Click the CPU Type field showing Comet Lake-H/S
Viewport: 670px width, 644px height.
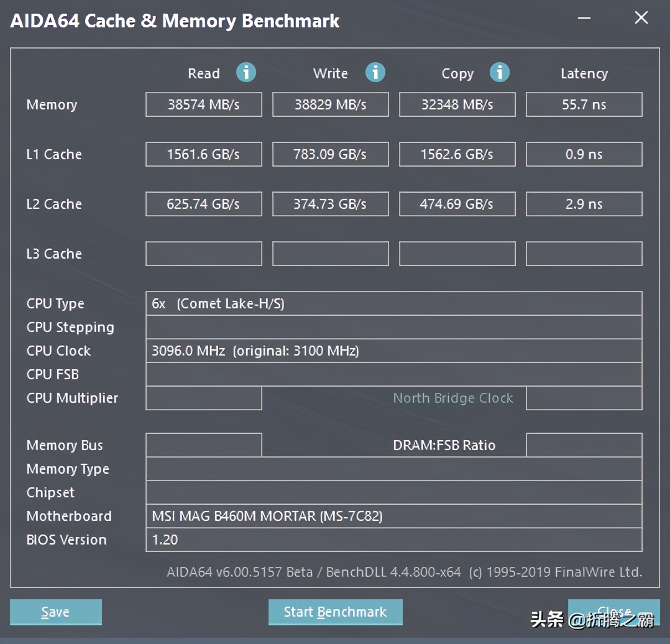coord(393,303)
